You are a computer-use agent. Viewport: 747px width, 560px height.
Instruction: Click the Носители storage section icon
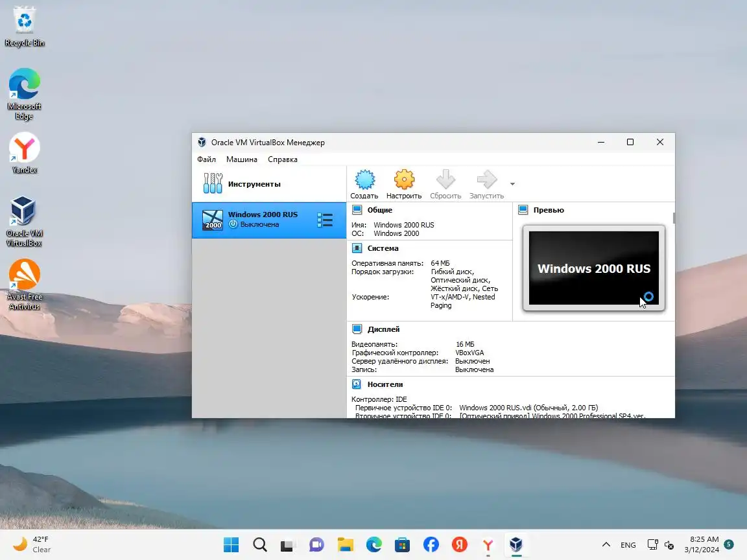(357, 384)
